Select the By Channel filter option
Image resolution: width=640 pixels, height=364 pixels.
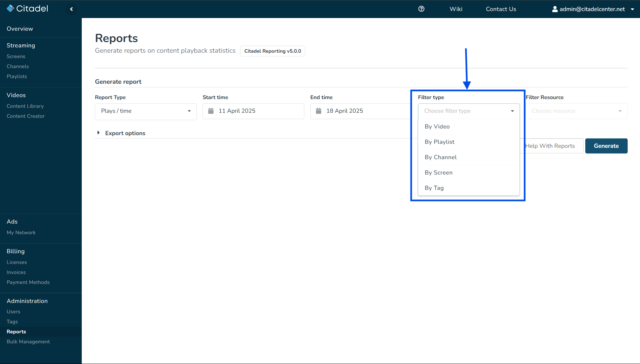click(x=469, y=157)
